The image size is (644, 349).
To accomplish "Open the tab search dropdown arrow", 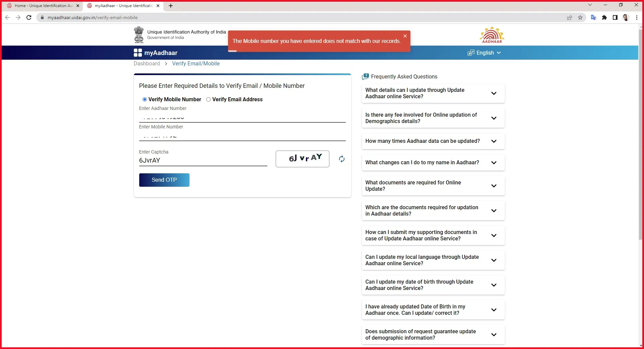I will (x=590, y=5).
